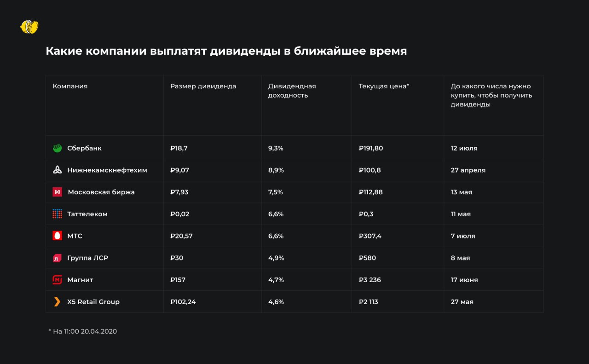Click the Размер дивиденда column header

point(203,86)
